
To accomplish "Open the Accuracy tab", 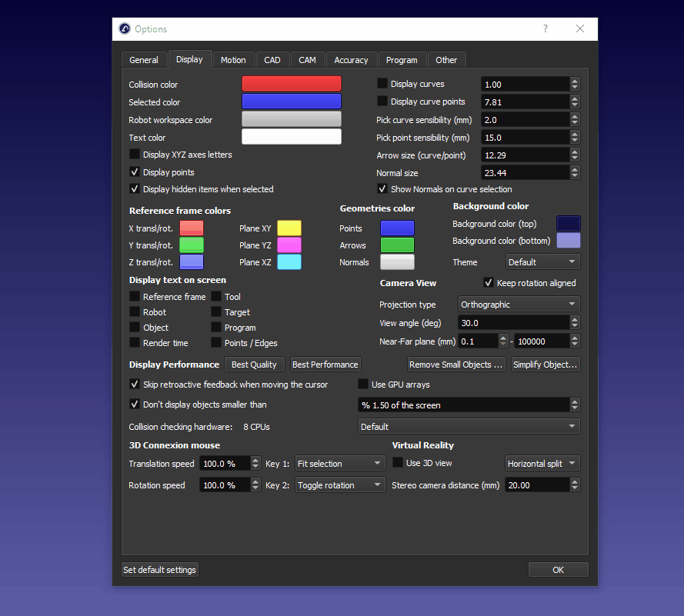I will point(351,60).
